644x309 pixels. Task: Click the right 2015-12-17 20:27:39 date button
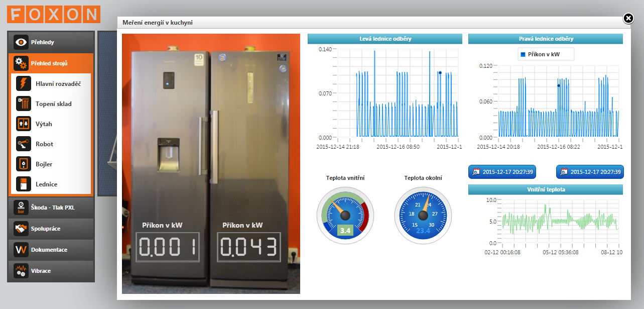pos(590,172)
